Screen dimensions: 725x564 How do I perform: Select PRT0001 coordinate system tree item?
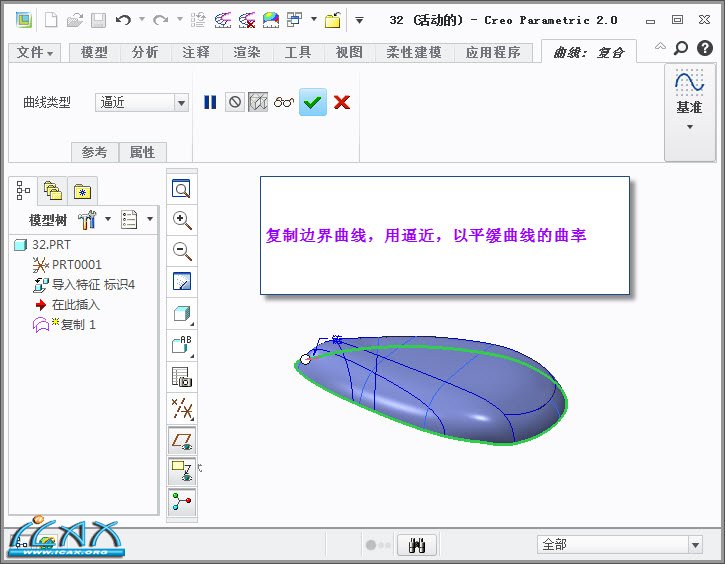click(67, 264)
